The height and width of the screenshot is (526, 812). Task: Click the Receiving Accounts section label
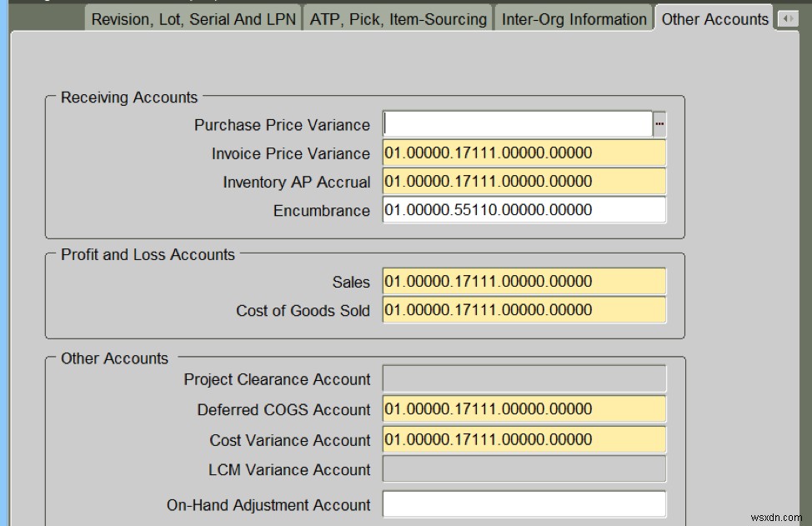click(x=128, y=98)
